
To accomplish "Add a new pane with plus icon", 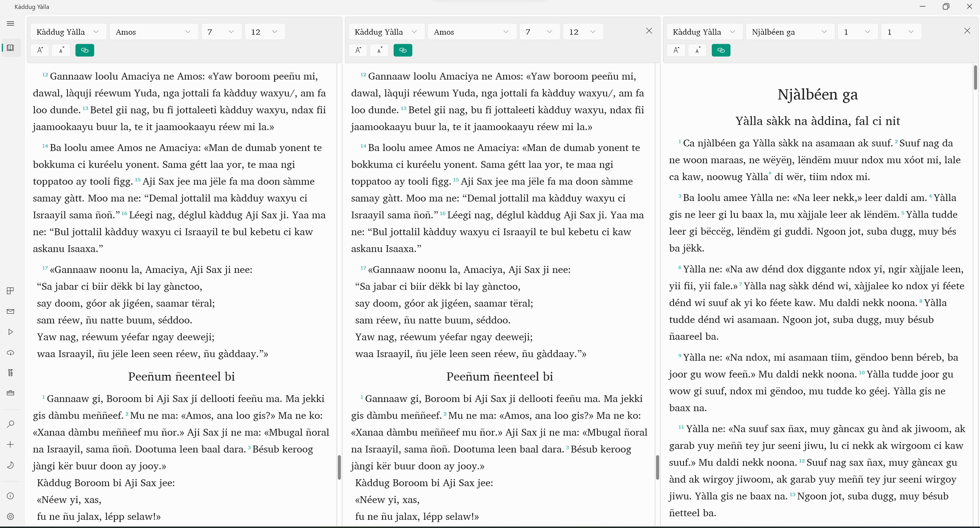I will coord(11,444).
